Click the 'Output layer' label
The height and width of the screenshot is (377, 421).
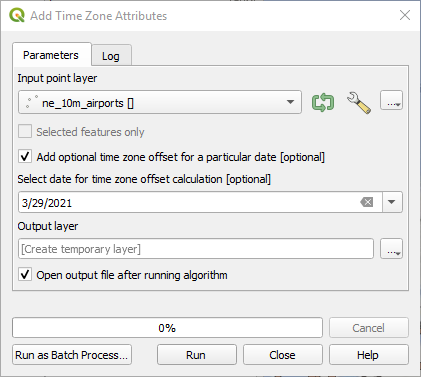coord(48,226)
